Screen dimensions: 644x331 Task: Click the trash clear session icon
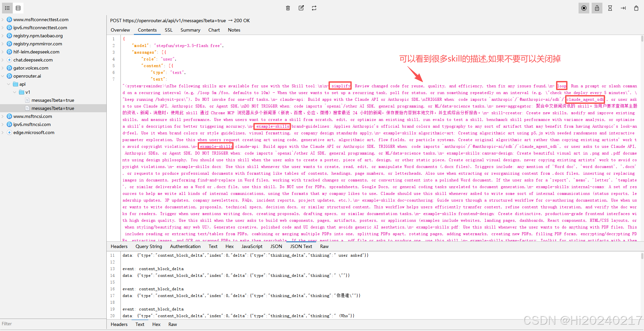tap(288, 8)
